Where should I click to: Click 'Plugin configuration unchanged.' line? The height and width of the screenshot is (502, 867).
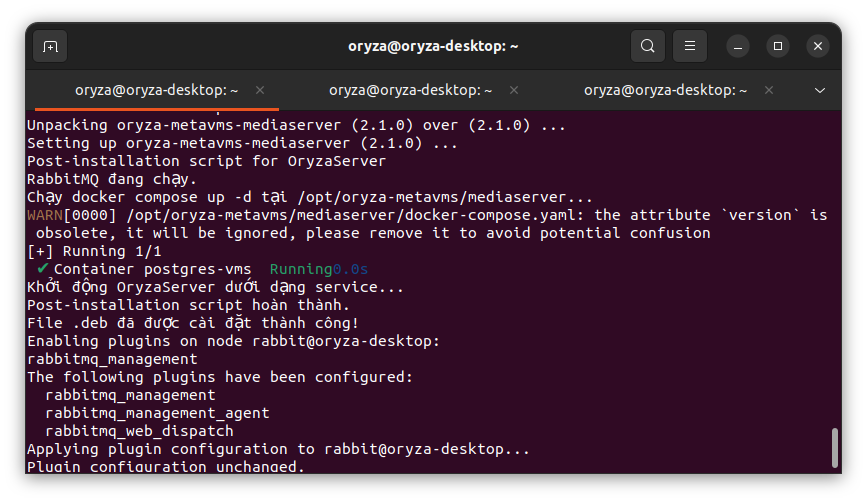[166, 467]
